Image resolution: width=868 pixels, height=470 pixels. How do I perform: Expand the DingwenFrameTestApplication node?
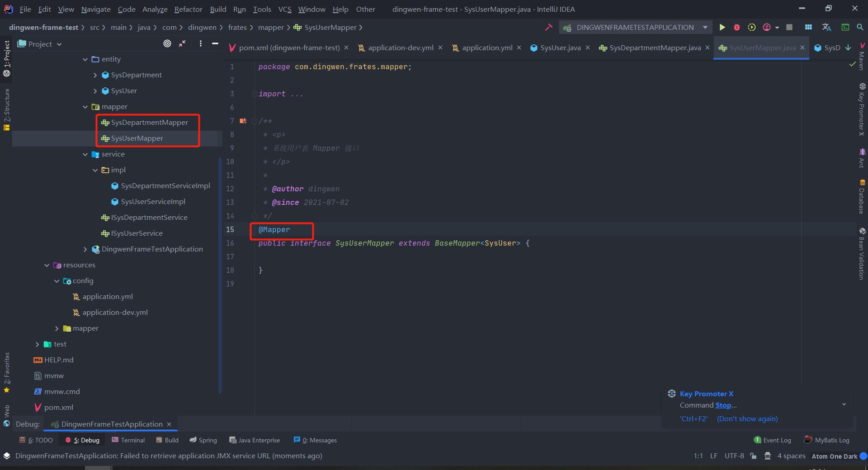pyautogui.click(x=85, y=249)
